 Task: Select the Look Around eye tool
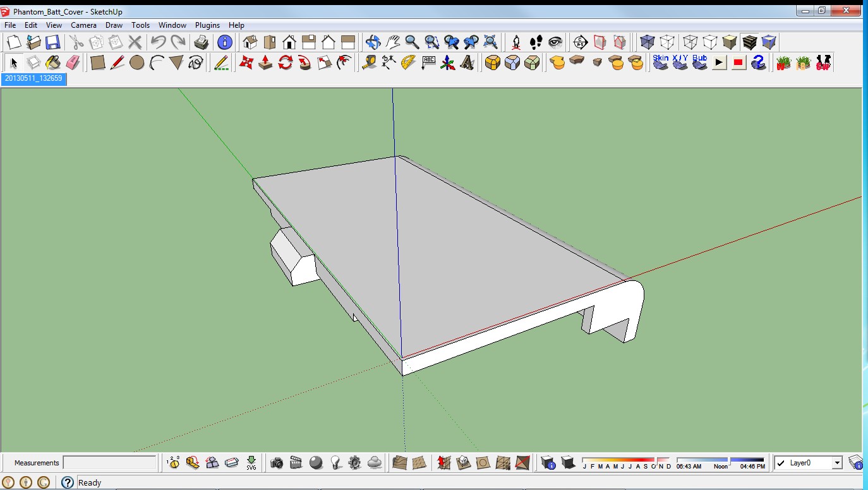pos(555,42)
